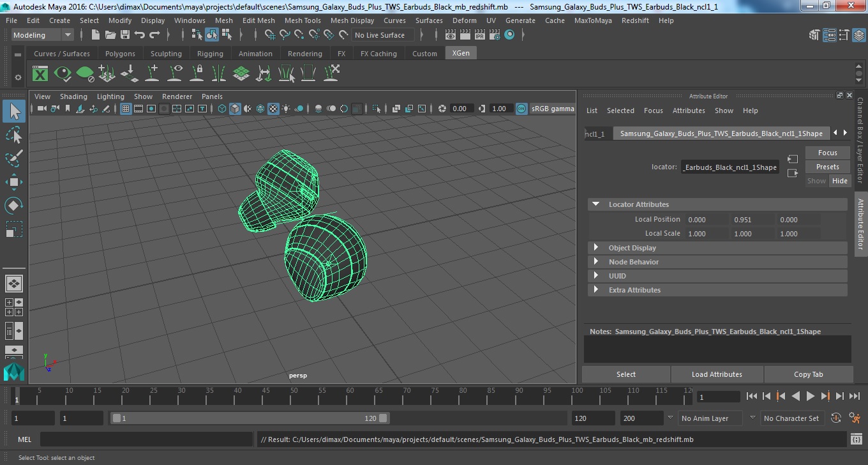
Task: Click the open scene folder icon
Action: point(110,35)
